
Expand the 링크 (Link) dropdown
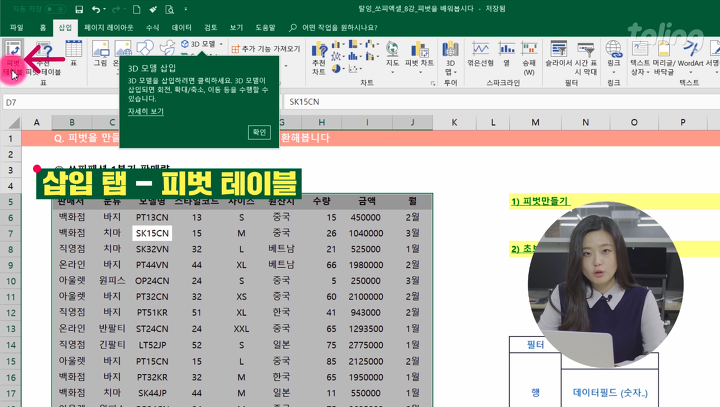coord(614,73)
